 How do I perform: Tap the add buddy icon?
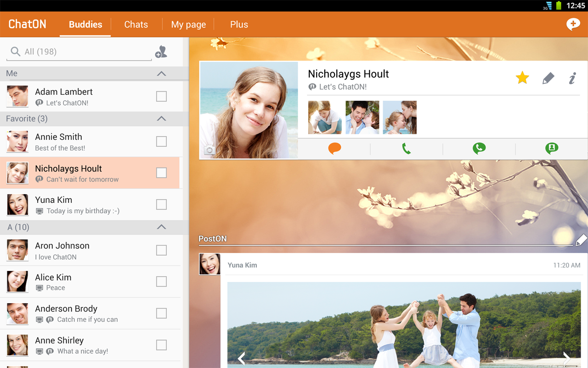pyautogui.click(x=161, y=52)
